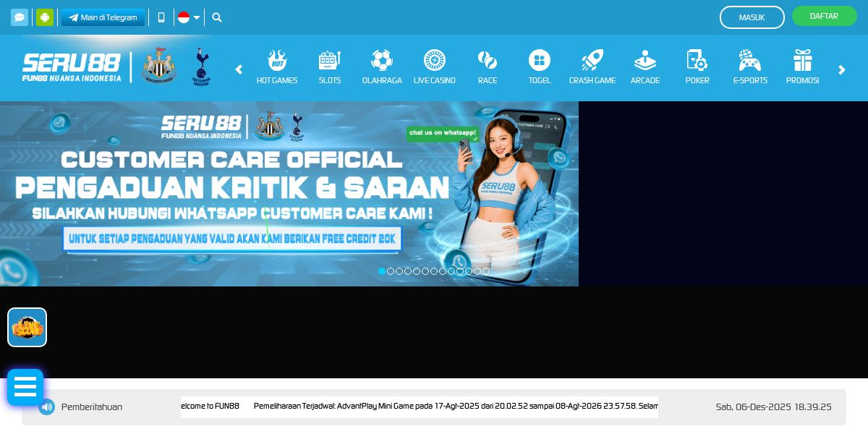The width and height of the screenshot is (868, 434).
Task: Click the Pemberitahuan label
Action: 92,407
